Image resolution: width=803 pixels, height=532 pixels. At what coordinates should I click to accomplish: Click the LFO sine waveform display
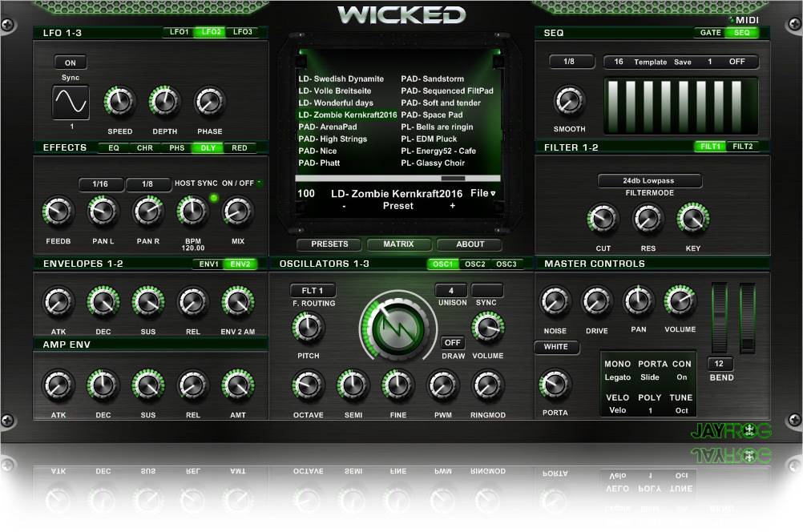[71, 103]
